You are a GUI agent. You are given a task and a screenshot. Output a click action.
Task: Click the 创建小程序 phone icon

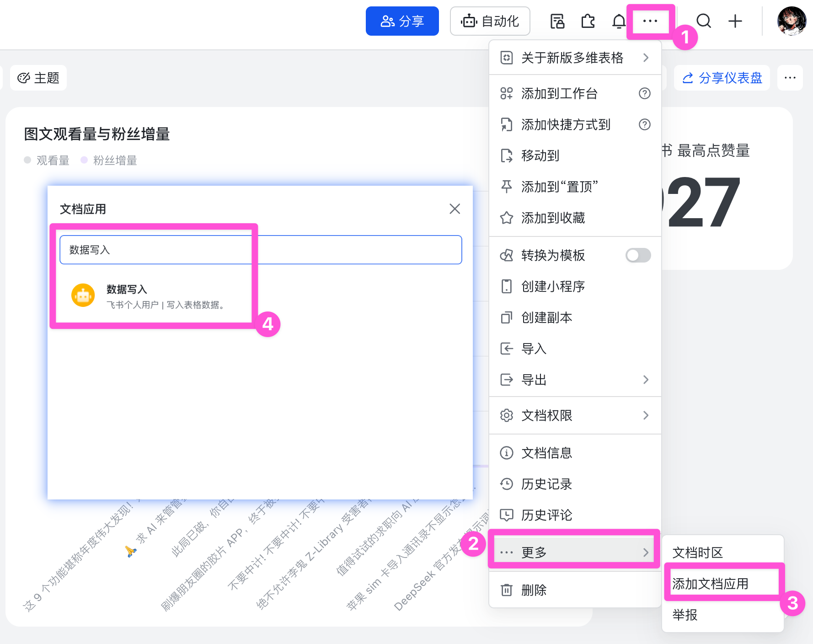tap(507, 286)
